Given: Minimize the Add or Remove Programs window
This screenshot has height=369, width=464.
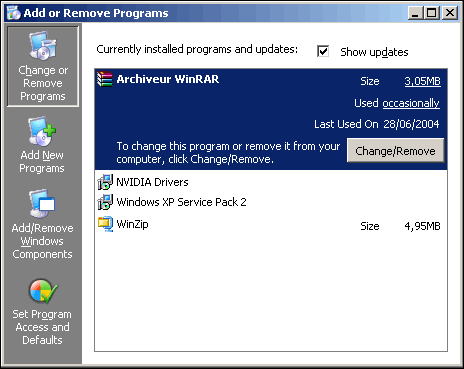Looking at the screenshot, I should pyautogui.click(x=415, y=13).
